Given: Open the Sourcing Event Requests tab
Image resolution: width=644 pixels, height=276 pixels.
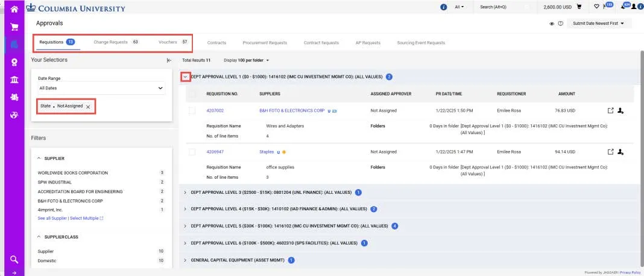Looking at the screenshot, I should point(421,43).
